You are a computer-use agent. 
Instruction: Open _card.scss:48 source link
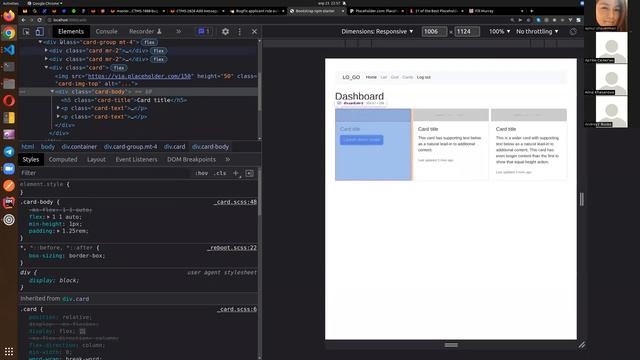coord(236,202)
